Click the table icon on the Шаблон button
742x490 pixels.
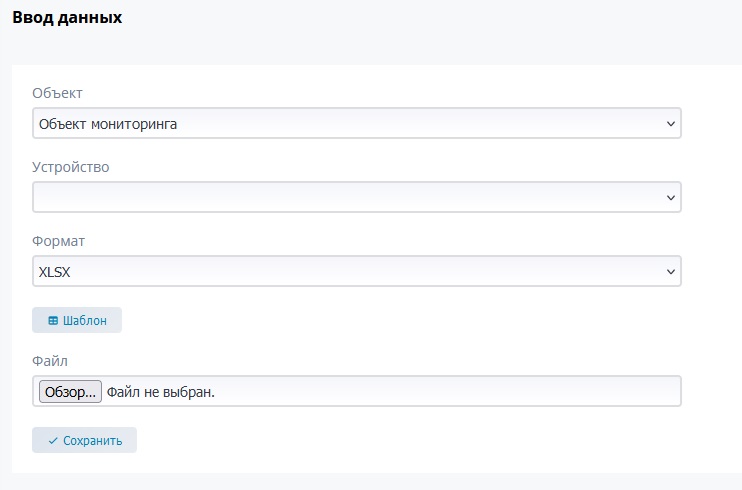click(53, 320)
